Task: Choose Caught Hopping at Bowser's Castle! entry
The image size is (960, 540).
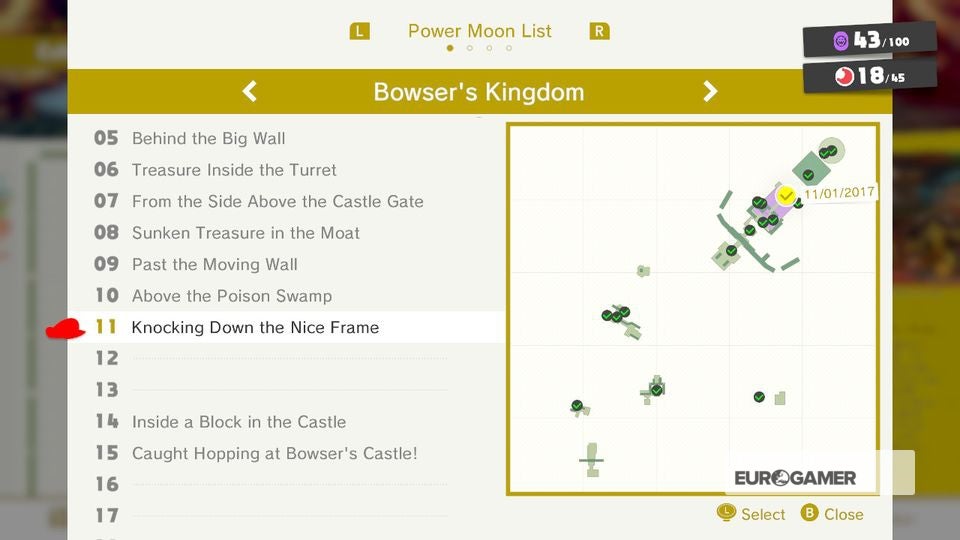Action: pyautogui.click(x=287, y=453)
